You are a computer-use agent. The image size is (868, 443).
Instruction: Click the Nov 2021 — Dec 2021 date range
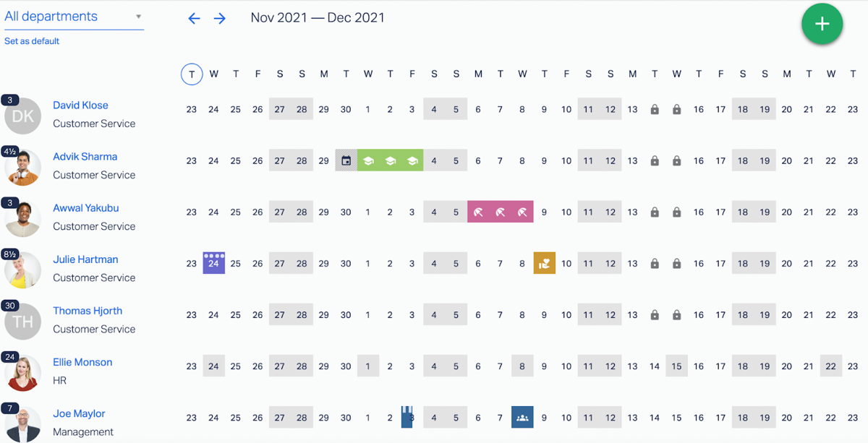(318, 18)
